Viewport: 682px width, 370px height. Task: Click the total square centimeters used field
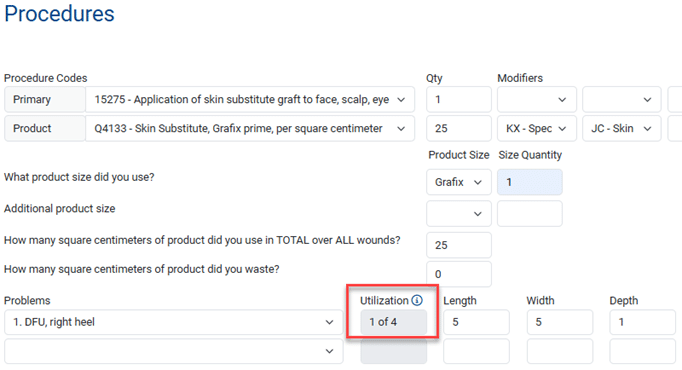click(459, 245)
